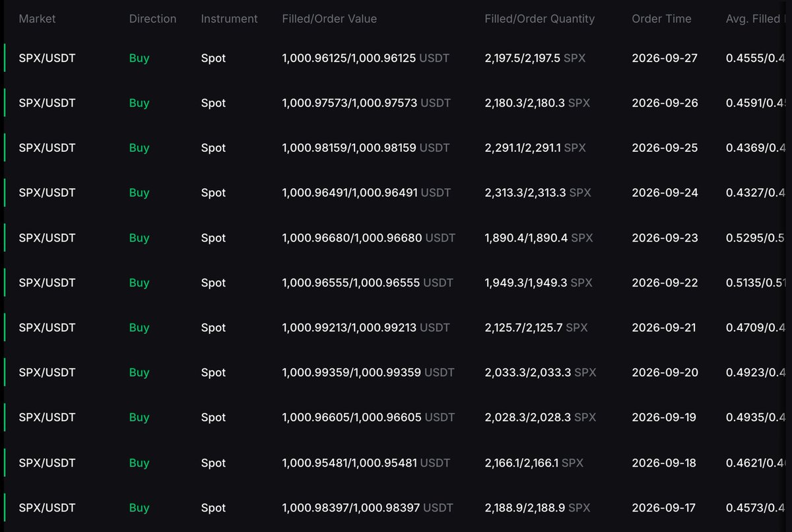Click order time 2026-09-19
Image resolution: width=792 pixels, height=532 pixels.
pos(665,417)
